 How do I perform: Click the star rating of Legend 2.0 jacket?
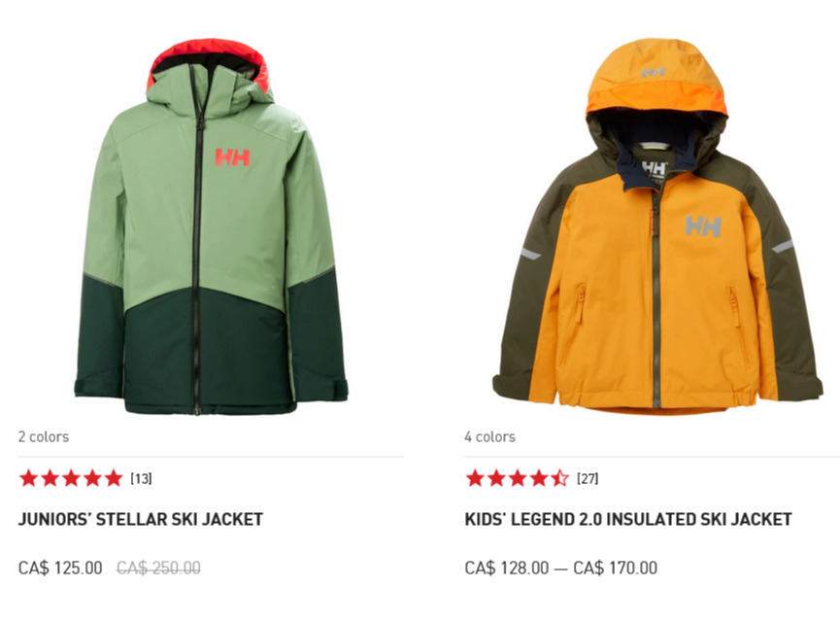pos(517,478)
